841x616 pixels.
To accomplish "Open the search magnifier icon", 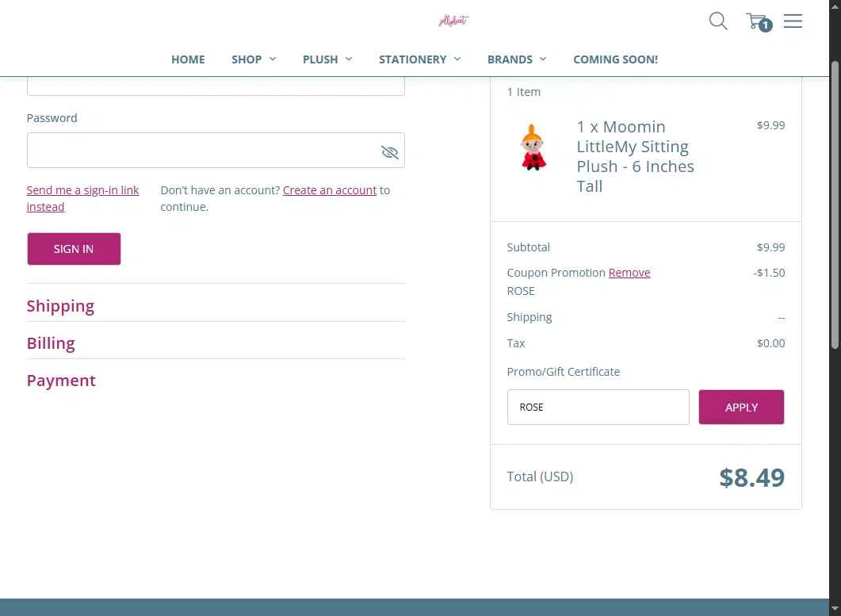I will click(x=718, y=21).
